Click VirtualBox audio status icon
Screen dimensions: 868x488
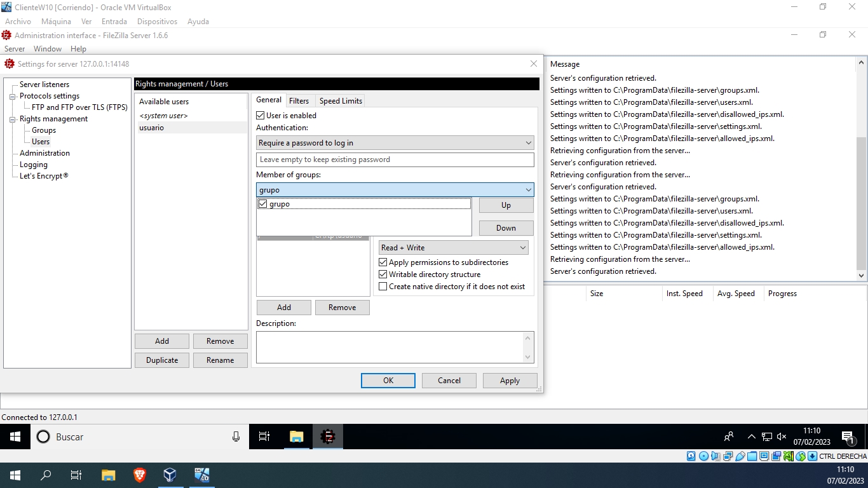click(715, 456)
